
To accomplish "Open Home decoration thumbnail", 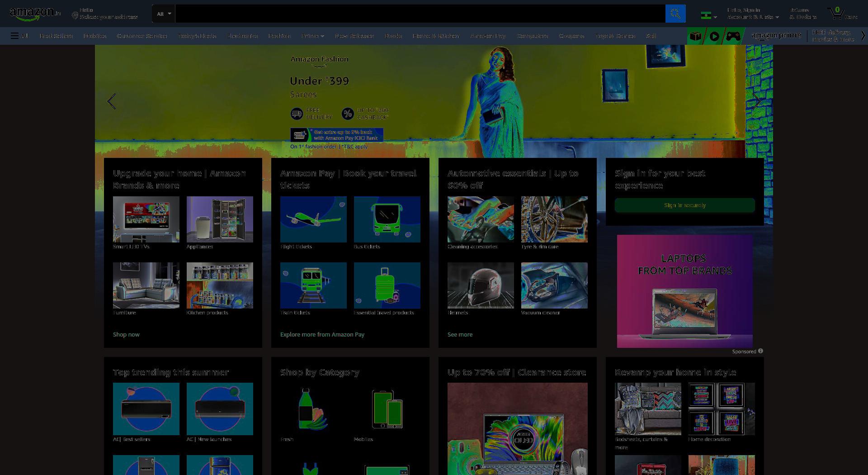I will tap(722, 409).
